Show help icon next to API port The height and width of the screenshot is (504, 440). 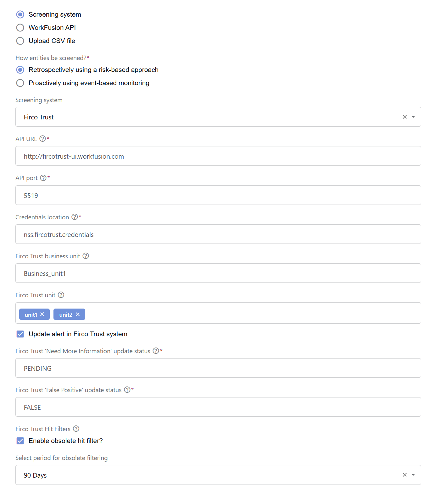coord(43,178)
